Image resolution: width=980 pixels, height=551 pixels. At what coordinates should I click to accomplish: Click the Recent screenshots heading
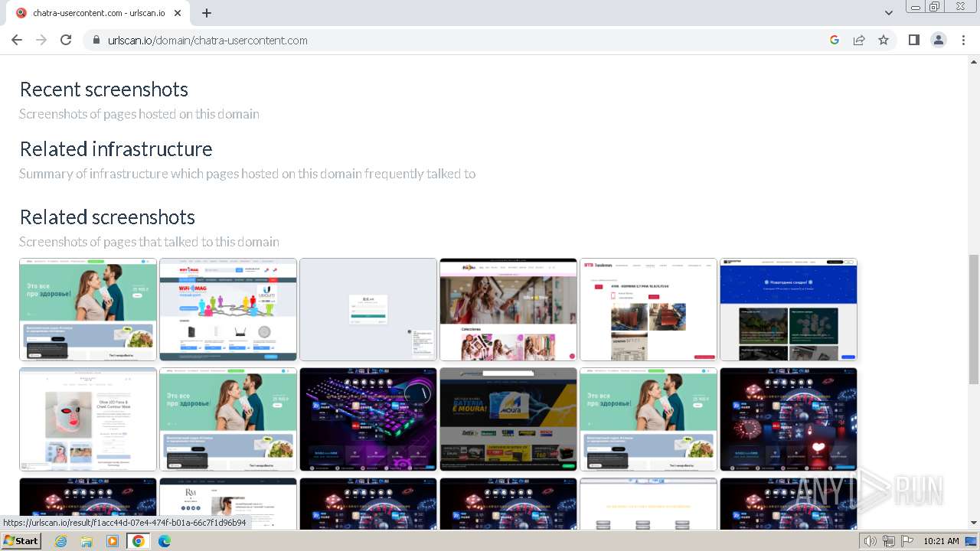click(x=104, y=90)
